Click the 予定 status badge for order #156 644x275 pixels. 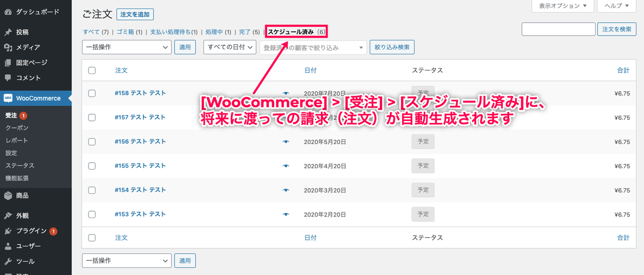tap(423, 142)
